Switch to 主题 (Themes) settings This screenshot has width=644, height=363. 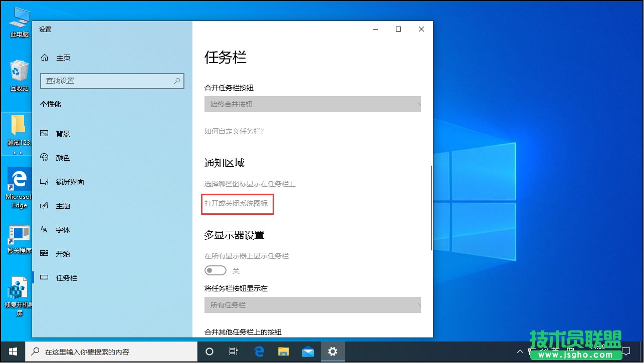(x=63, y=205)
